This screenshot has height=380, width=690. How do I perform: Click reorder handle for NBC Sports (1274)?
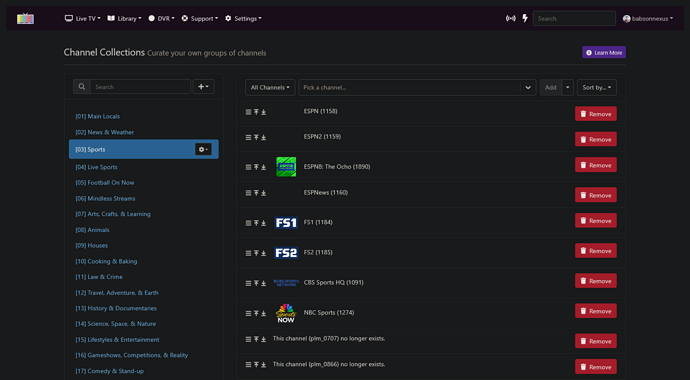[248, 314]
